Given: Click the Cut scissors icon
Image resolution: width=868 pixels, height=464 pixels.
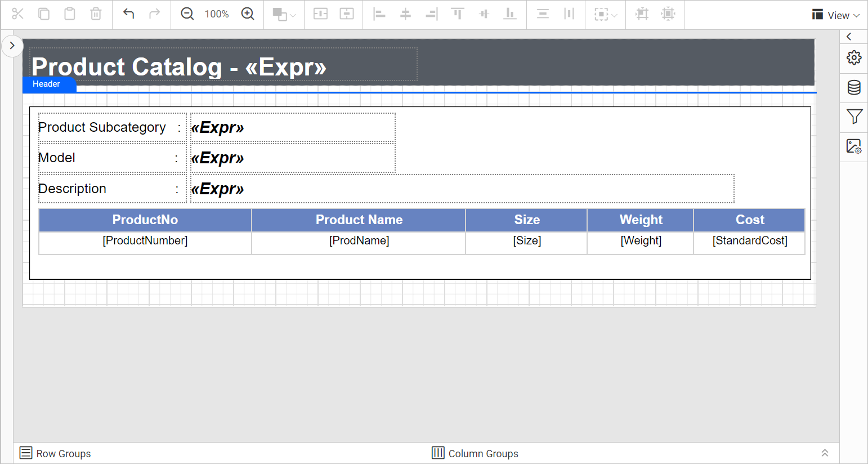Looking at the screenshot, I should click(x=17, y=14).
